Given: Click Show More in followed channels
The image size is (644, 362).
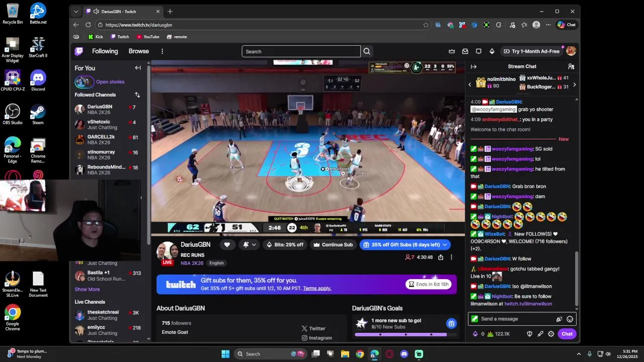Looking at the screenshot, I should click(x=87, y=289).
